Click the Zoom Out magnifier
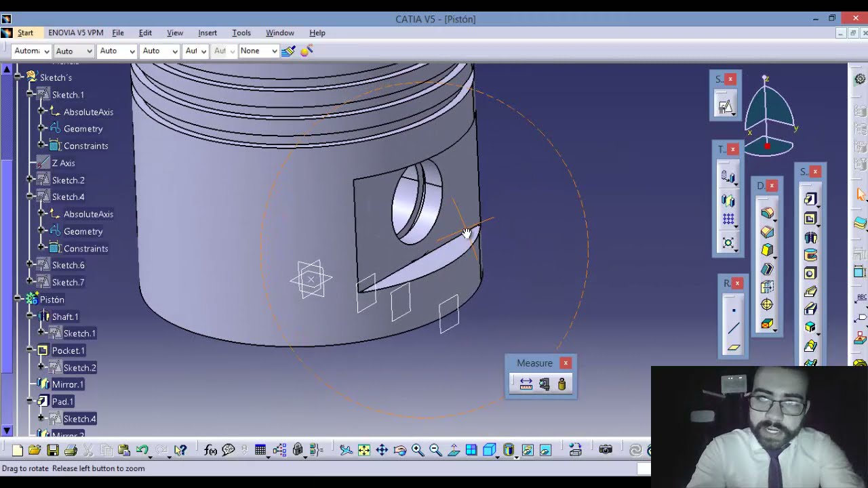Viewport: 868px width, 488px height. pyautogui.click(x=435, y=450)
